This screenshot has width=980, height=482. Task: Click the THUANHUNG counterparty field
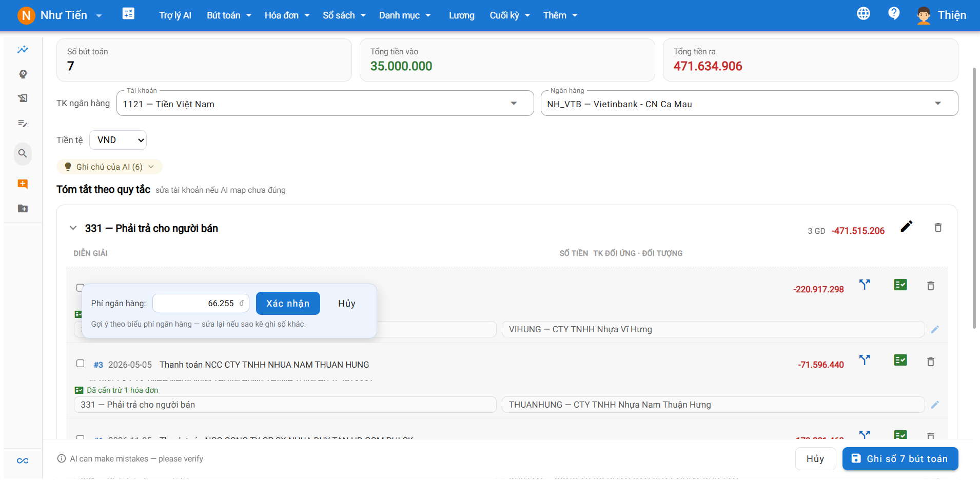click(713, 405)
